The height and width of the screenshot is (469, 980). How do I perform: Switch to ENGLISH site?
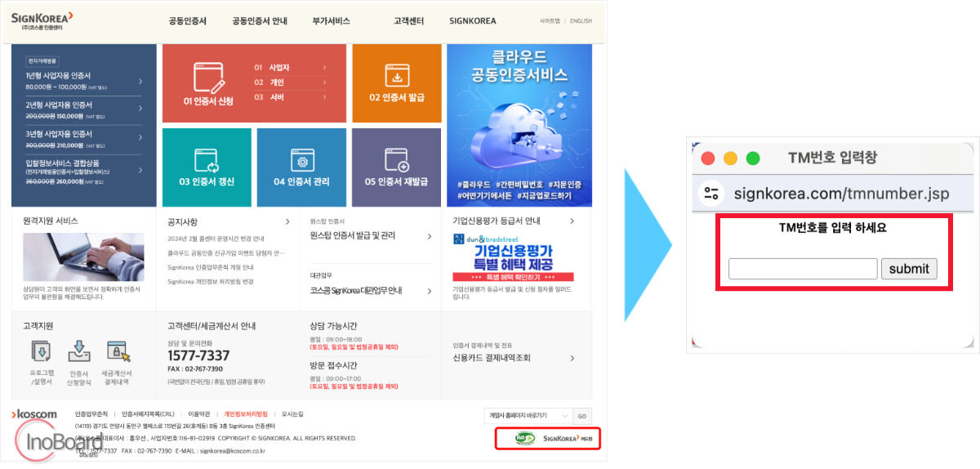coord(581,20)
